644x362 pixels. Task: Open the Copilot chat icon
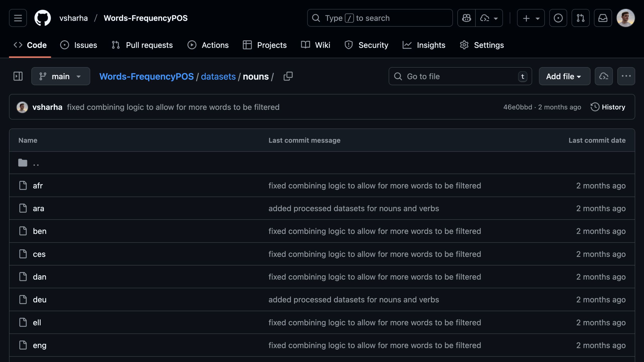click(466, 18)
